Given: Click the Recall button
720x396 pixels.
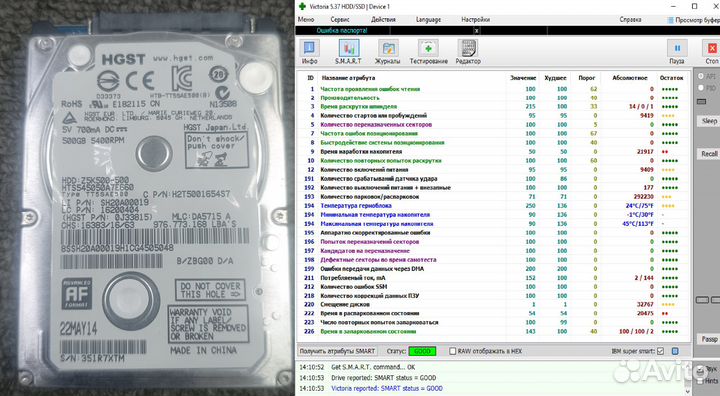Looking at the screenshot, I should click(709, 154).
